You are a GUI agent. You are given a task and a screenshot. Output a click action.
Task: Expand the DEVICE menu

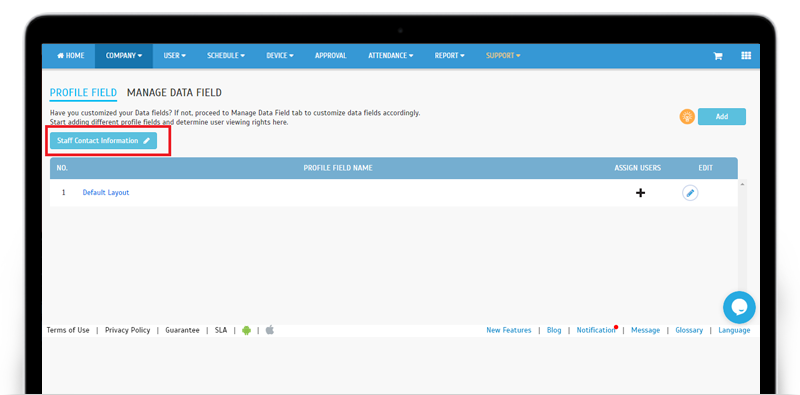280,56
